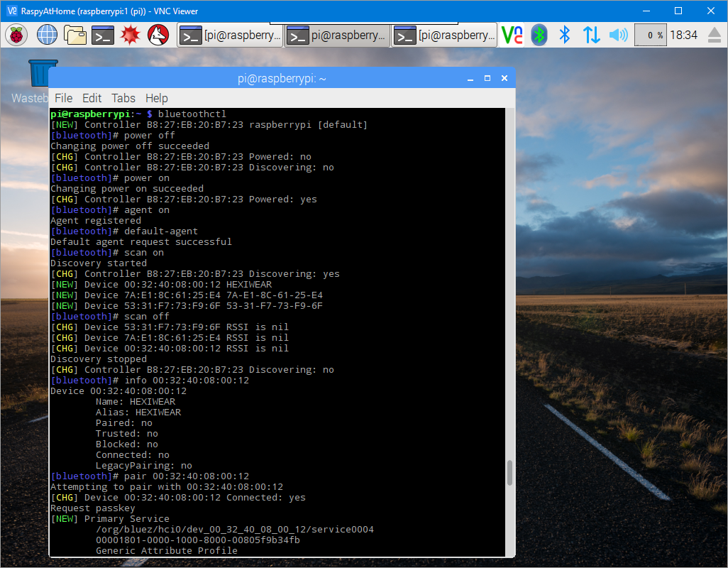Click the terminal vertical scrollbar handle
The image size is (728, 568).
pyautogui.click(x=509, y=473)
